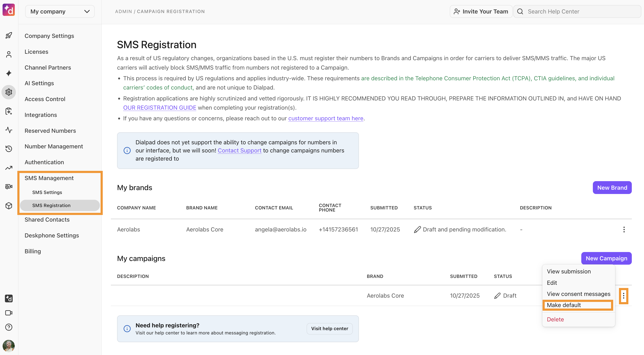Open the Dialpad AI icon near bottom
644x355 pixels.
click(9, 298)
